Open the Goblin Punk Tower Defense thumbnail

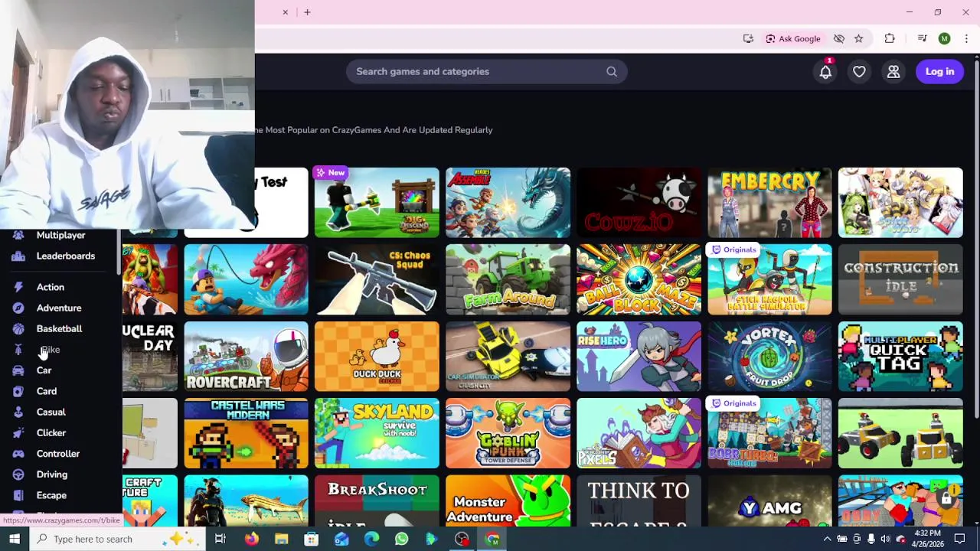(x=508, y=433)
